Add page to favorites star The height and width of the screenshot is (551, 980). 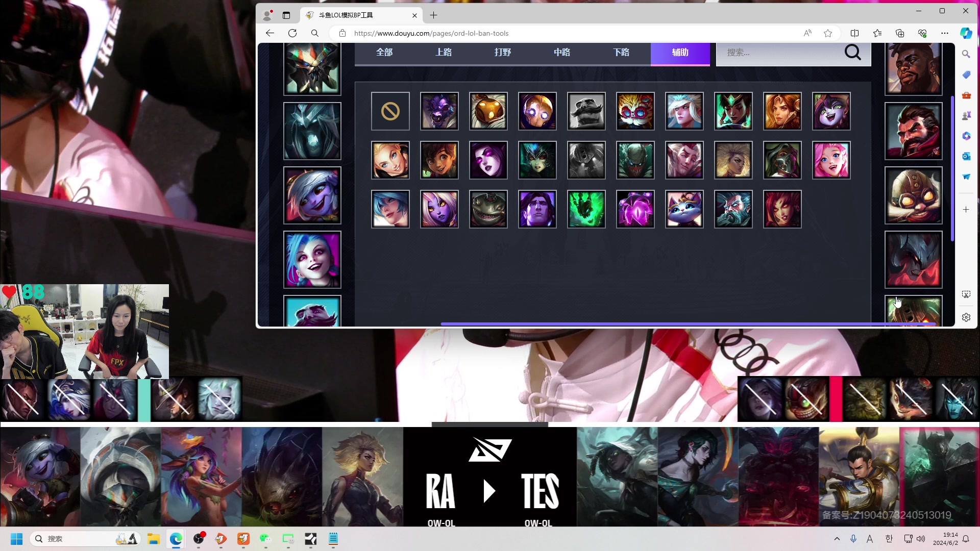[x=828, y=33]
